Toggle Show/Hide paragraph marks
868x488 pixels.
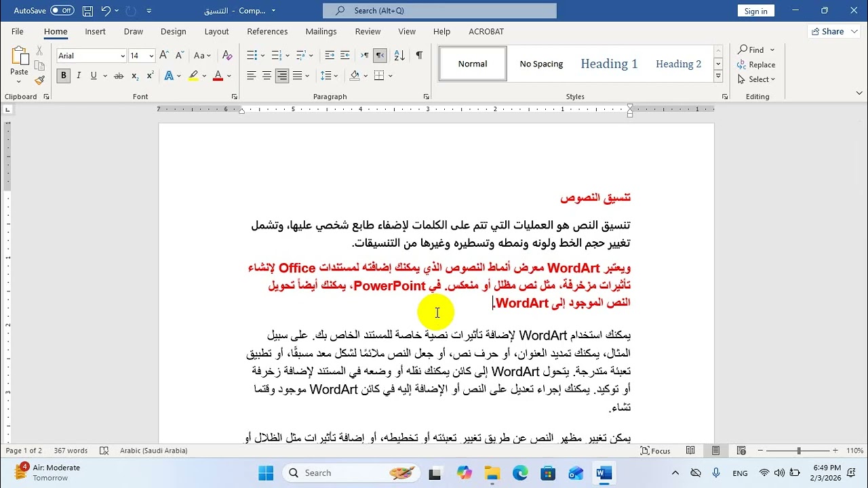419,56
